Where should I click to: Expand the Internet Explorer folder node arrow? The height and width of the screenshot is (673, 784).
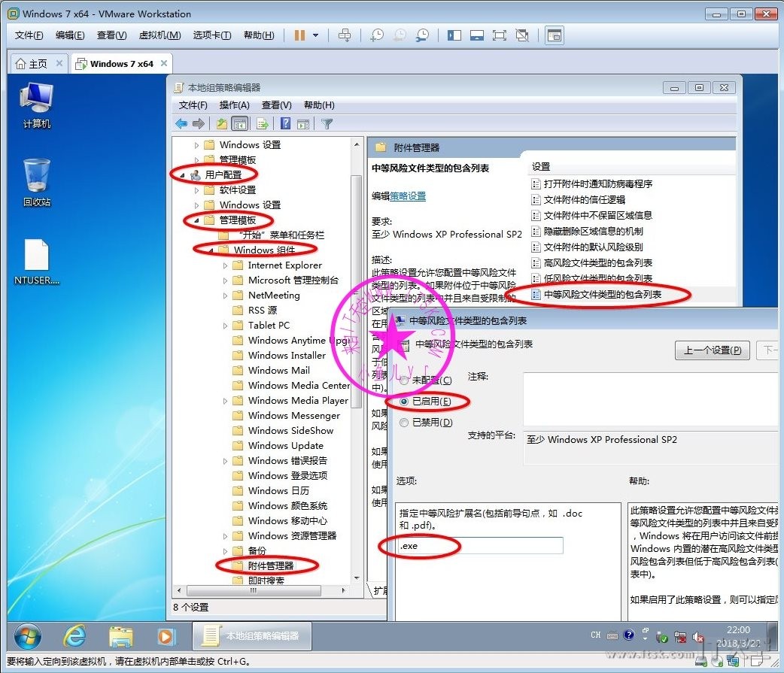click(x=225, y=265)
